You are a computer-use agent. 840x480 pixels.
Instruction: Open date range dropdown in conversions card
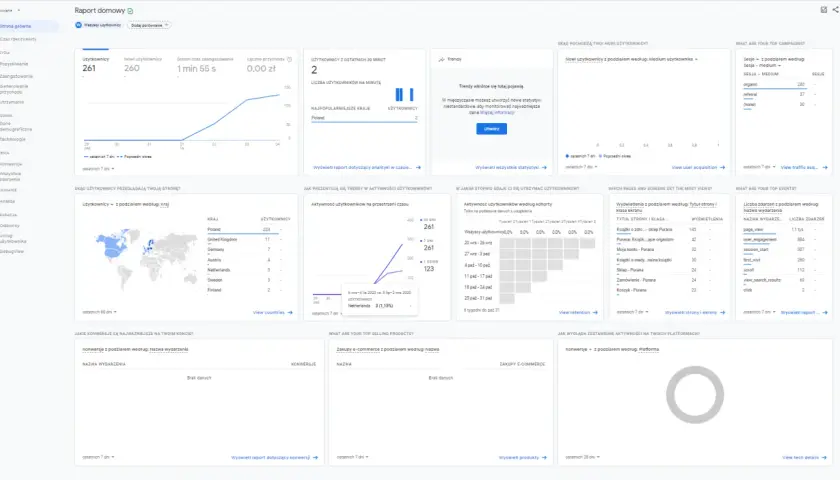click(x=99, y=457)
